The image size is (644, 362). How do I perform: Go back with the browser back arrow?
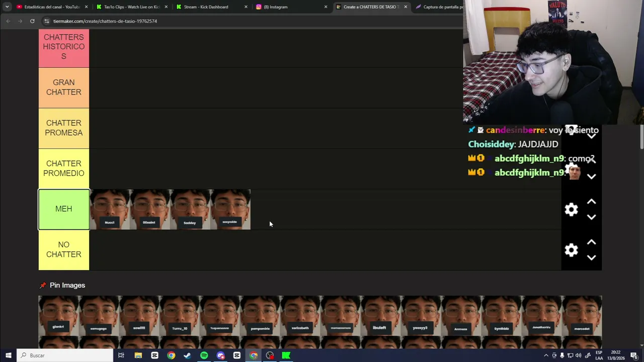pos(8,21)
